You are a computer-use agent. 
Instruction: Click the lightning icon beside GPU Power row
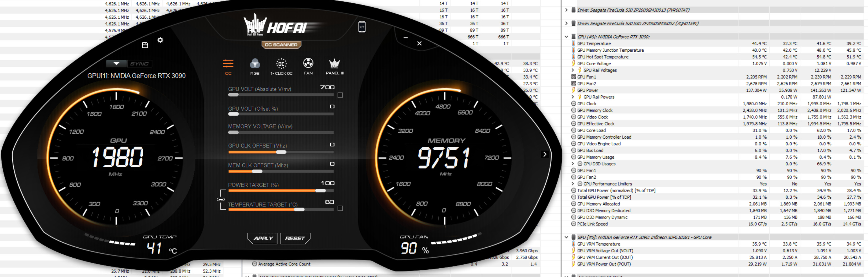[573, 90]
